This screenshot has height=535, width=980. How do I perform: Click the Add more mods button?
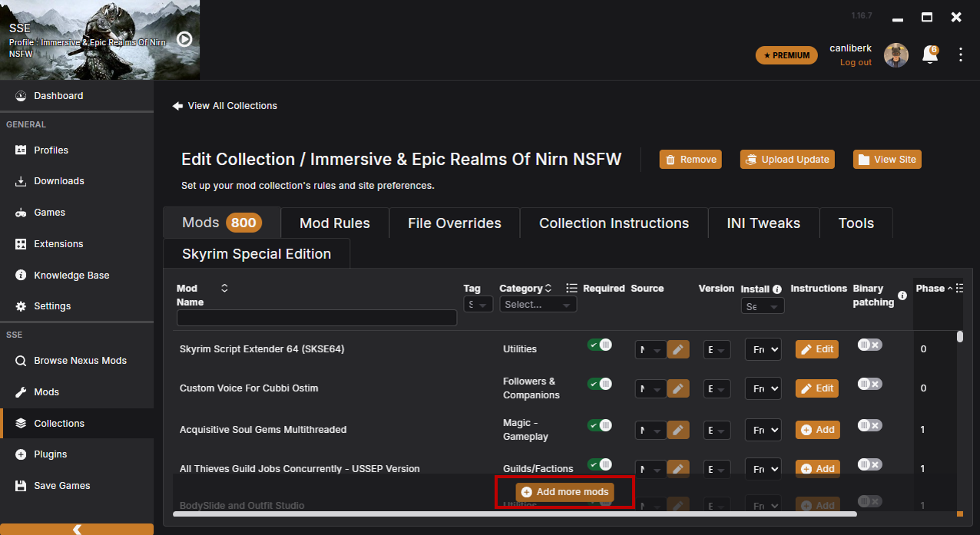(564, 492)
